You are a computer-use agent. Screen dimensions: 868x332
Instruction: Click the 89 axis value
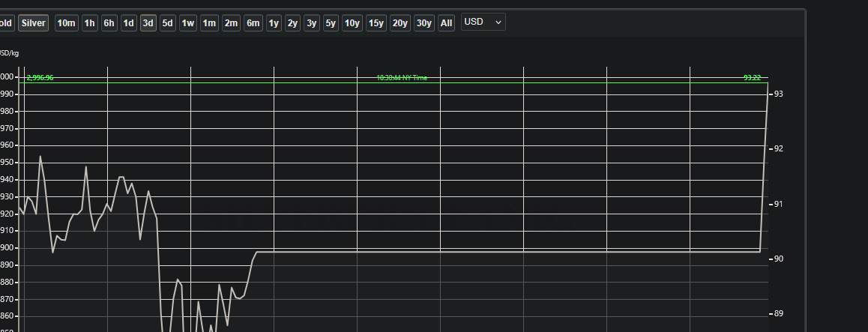coord(778,314)
